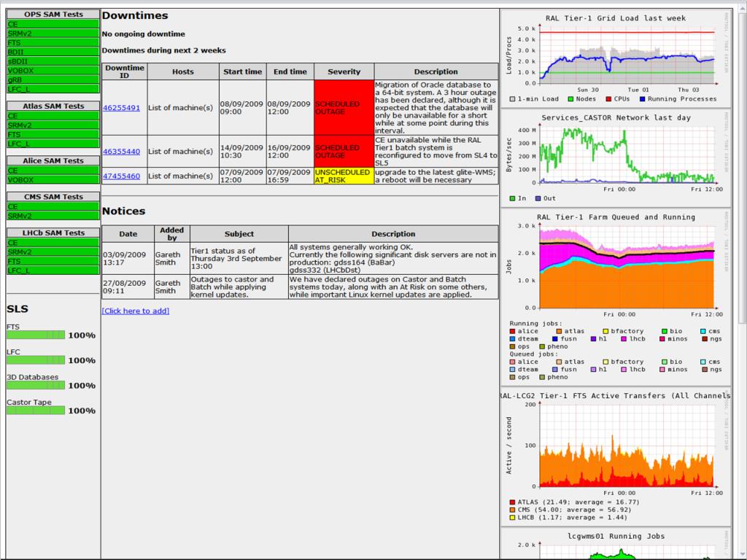Click the 3D Databases availability bar
Viewport: 747px width, 560px height.
pyautogui.click(x=36, y=385)
